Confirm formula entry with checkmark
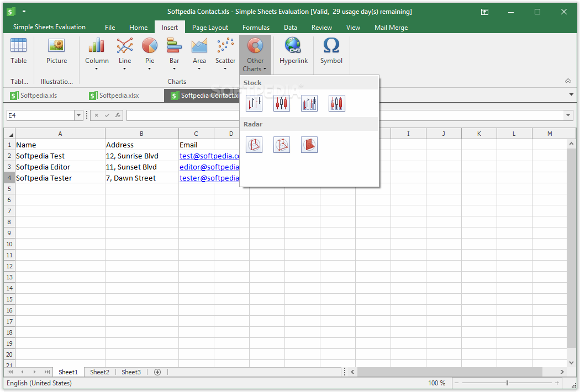 pos(107,115)
